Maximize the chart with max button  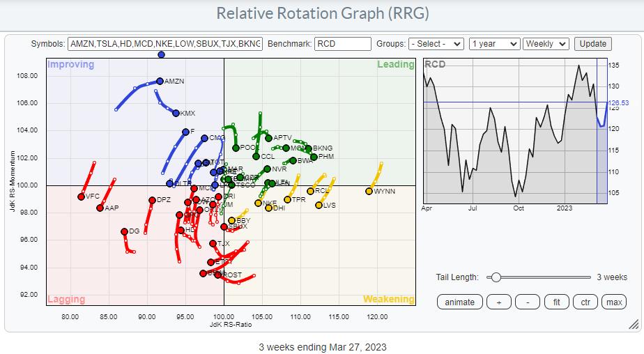[x=613, y=302]
